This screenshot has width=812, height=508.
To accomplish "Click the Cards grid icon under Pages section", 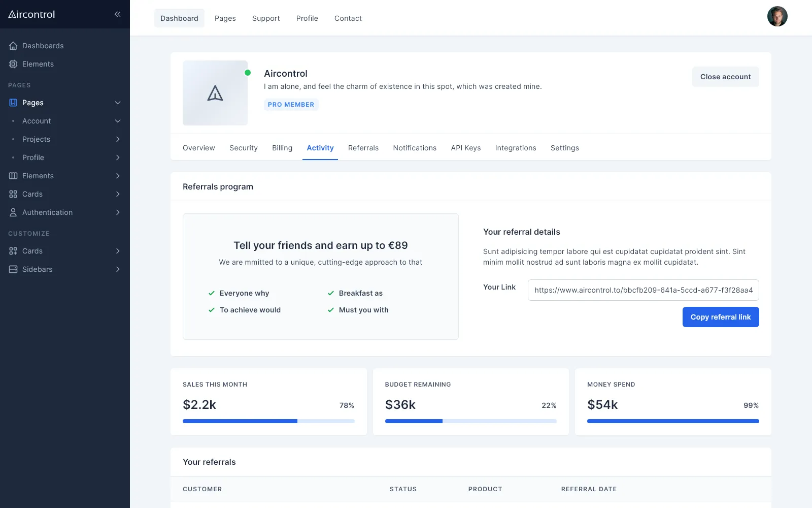I will coord(13,194).
